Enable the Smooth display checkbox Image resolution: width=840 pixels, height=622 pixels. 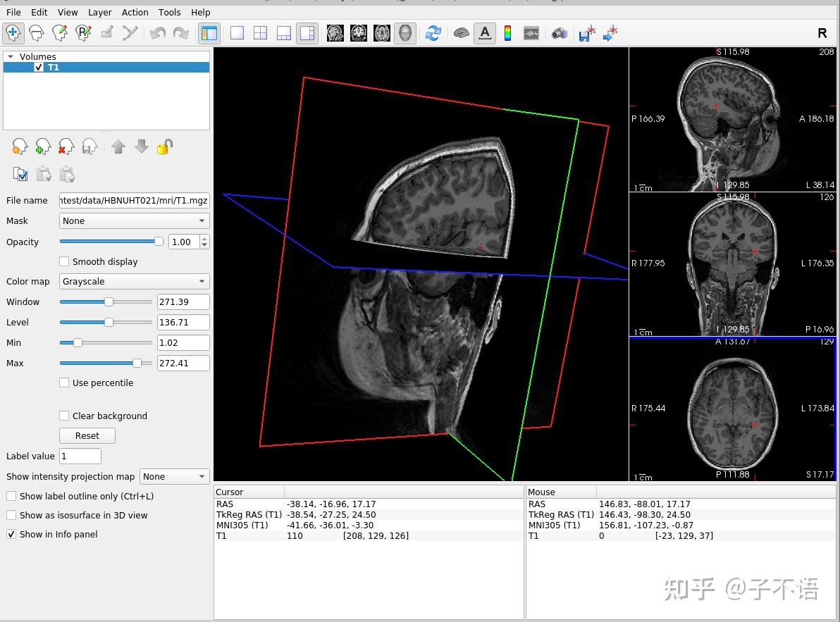click(65, 261)
